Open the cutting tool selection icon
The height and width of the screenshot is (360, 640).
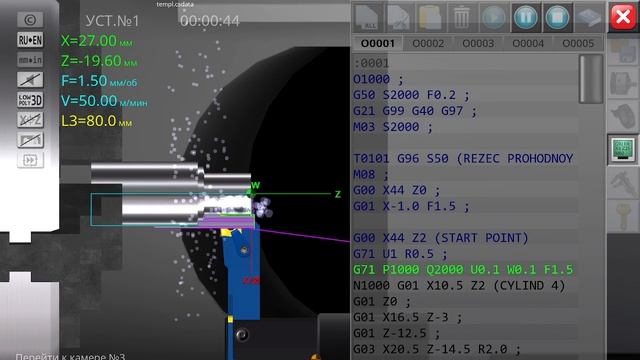(623, 117)
